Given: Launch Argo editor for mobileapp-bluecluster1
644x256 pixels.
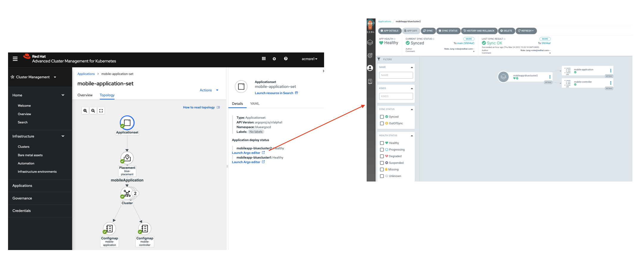Looking at the screenshot, I should point(248,162).
